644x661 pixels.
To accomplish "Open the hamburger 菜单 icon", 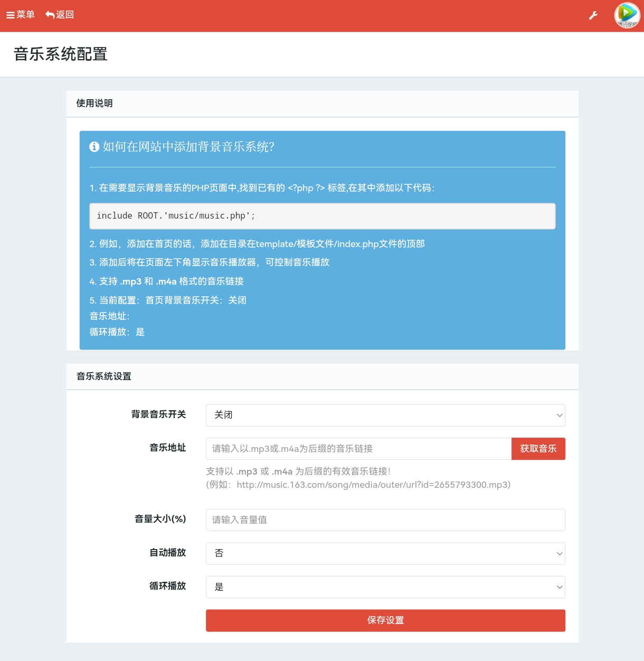I will click(x=10, y=15).
